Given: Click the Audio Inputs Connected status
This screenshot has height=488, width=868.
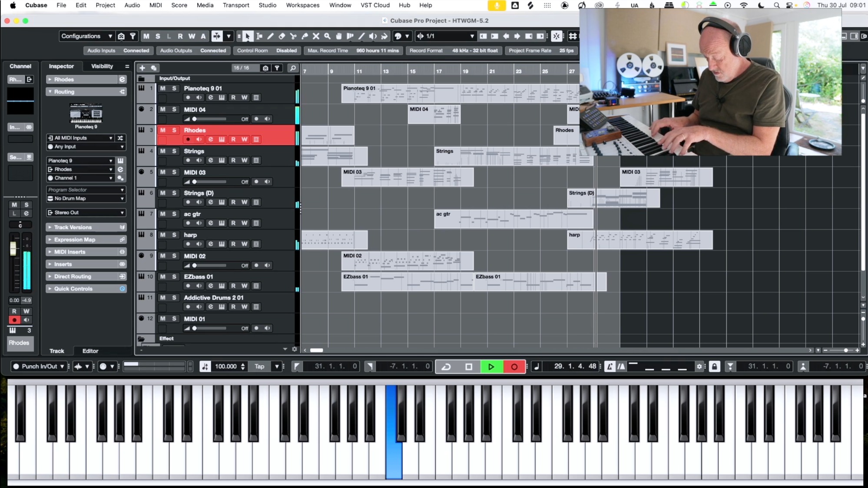Looking at the screenshot, I should click(118, 51).
